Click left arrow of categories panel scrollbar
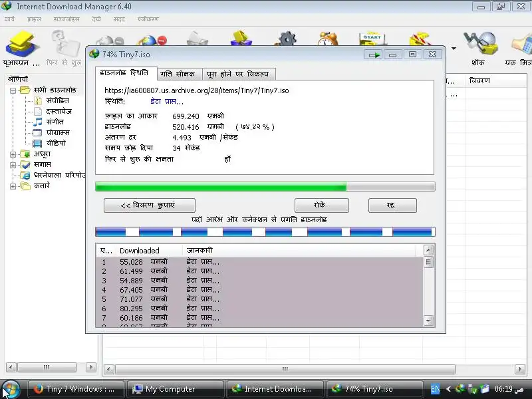Image resolution: width=532 pixels, height=399 pixels. tap(11, 367)
